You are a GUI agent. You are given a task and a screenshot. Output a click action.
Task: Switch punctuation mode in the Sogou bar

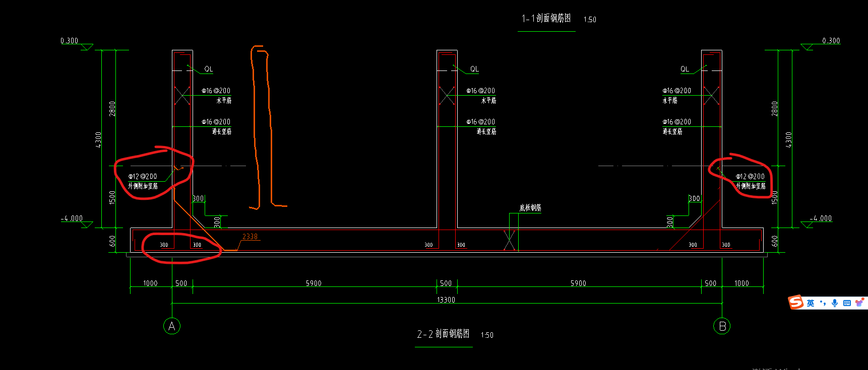823,303
